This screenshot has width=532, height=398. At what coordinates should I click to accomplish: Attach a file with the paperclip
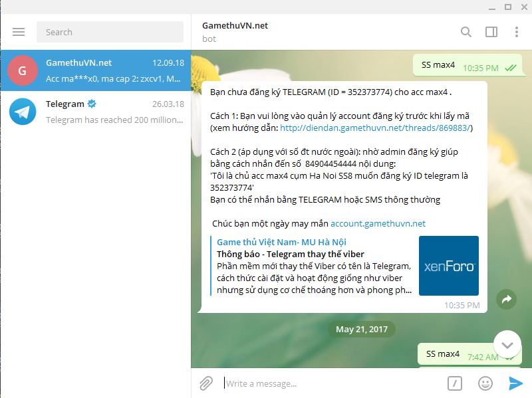click(206, 383)
